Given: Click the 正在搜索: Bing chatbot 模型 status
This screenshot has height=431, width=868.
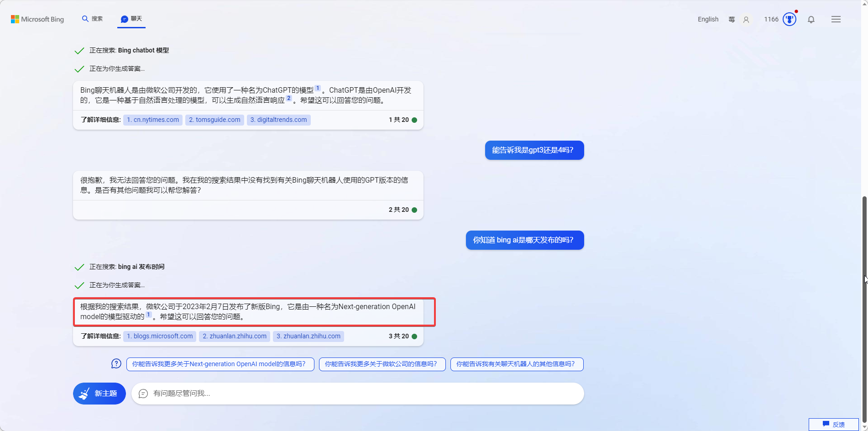Looking at the screenshot, I should [x=129, y=50].
